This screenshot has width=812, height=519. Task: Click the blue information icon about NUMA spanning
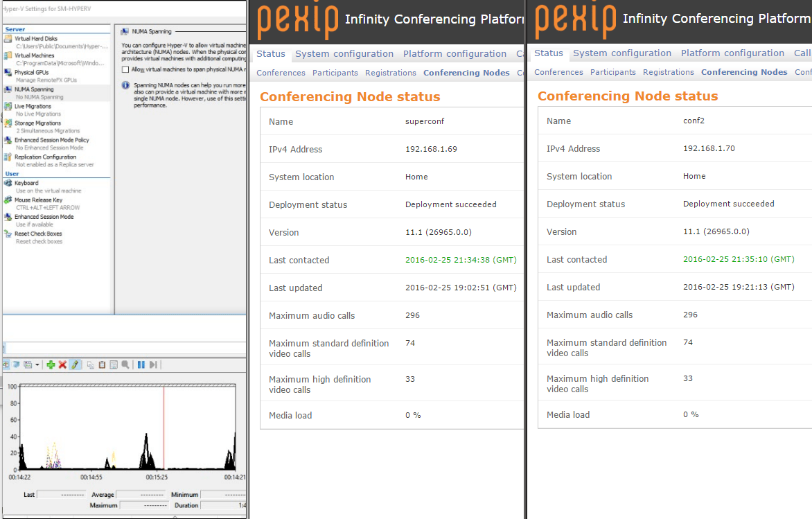125,85
